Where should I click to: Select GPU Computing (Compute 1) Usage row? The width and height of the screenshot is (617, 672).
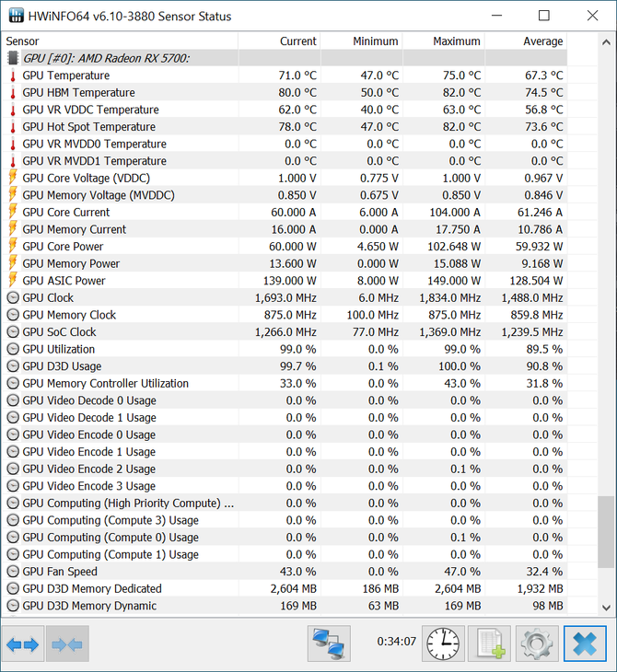coord(285,554)
